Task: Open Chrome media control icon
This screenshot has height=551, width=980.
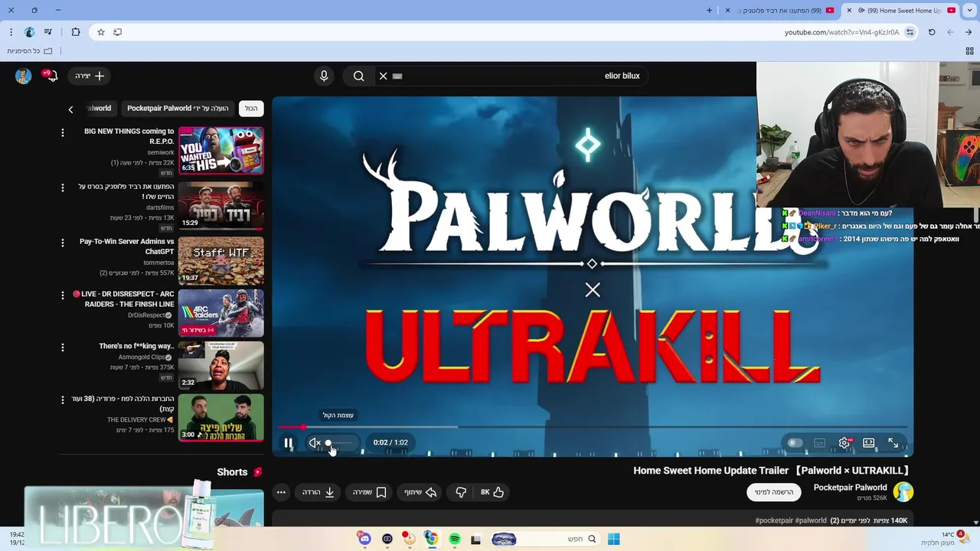Action: click(48, 32)
